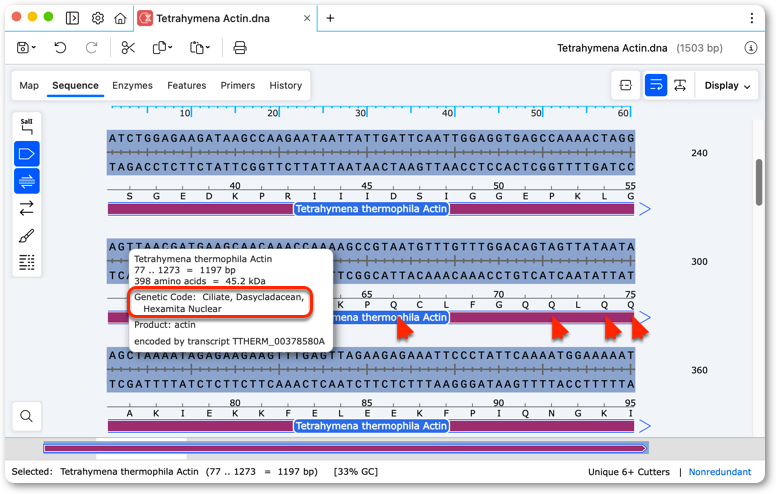Go to the home screen icon
This screenshot has height=494, width=776.
coord(120,18)
